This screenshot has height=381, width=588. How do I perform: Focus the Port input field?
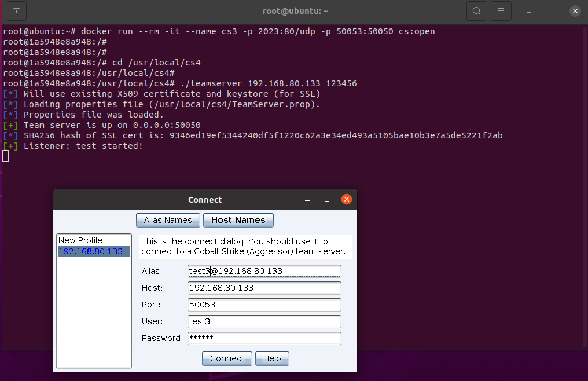point(264,305)
